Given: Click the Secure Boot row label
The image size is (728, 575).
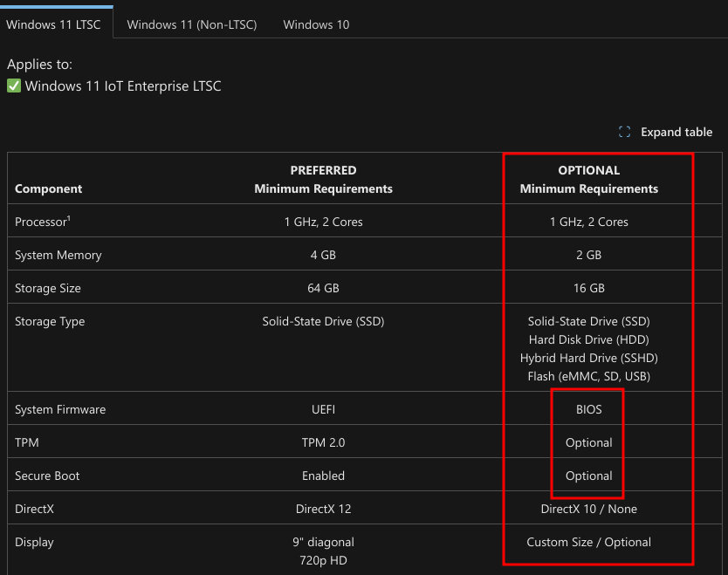Looking at the screenshot, I should click(x=47, y=476).
